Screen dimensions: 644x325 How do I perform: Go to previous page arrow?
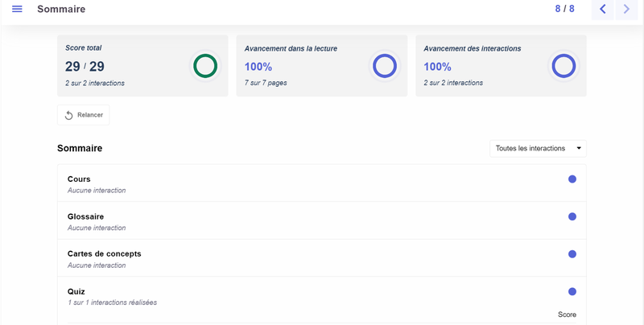[603, 10]
